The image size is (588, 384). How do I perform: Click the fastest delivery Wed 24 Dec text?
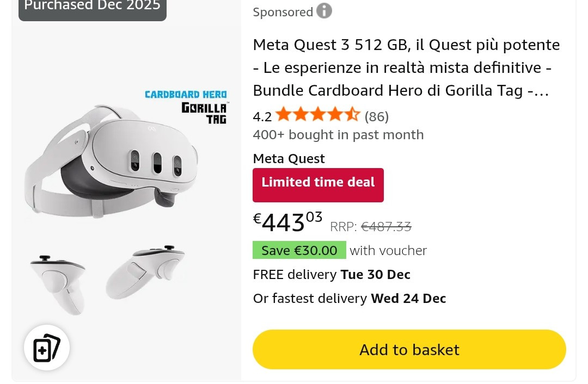point(349,299)
